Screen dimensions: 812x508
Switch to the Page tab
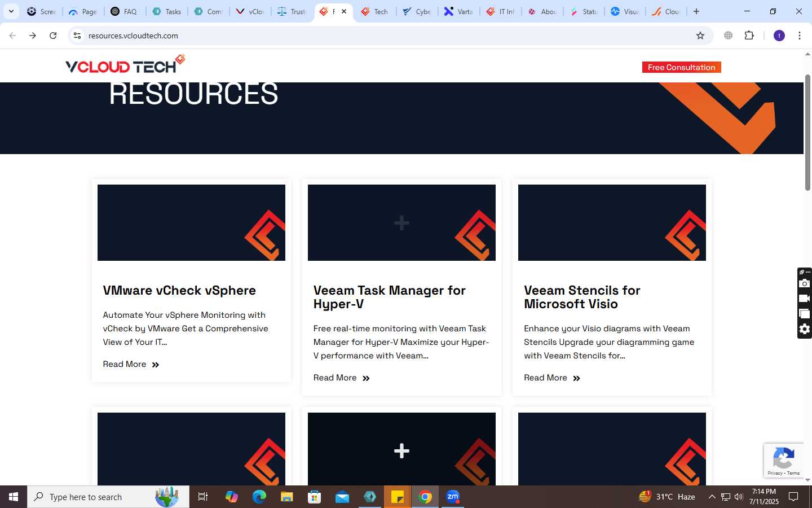point(83,11)
